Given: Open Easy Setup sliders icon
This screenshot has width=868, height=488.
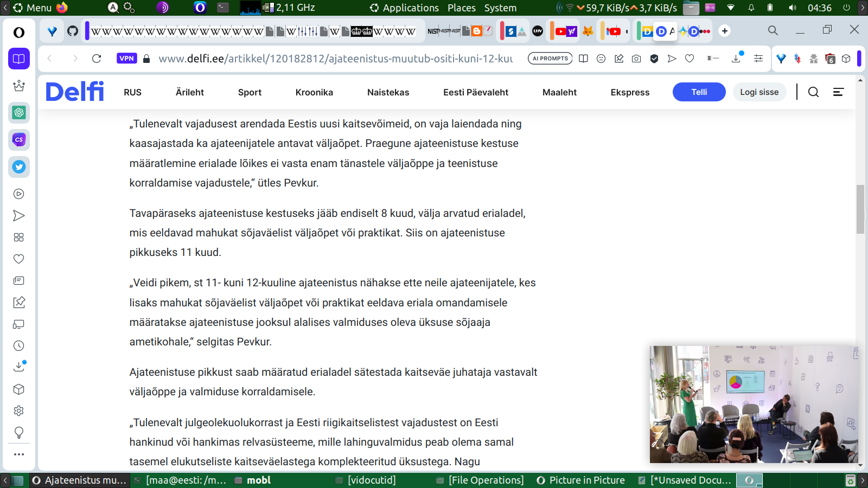Looking at the screenshot, I should [x=758, y=59].
